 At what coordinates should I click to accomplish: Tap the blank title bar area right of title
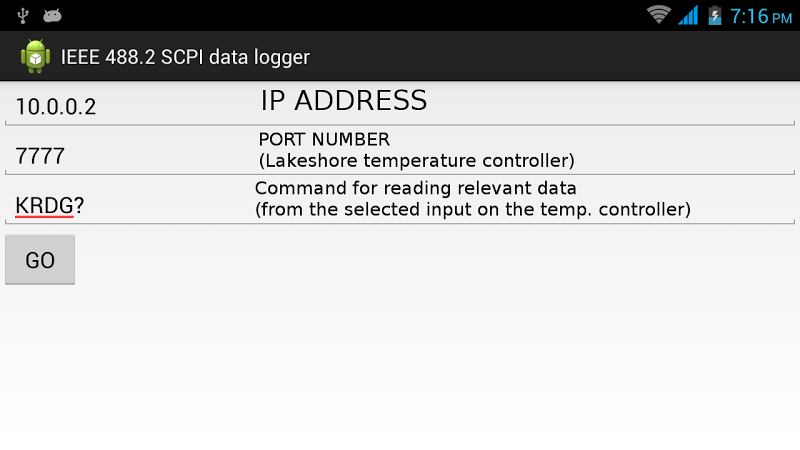point(555,56)
